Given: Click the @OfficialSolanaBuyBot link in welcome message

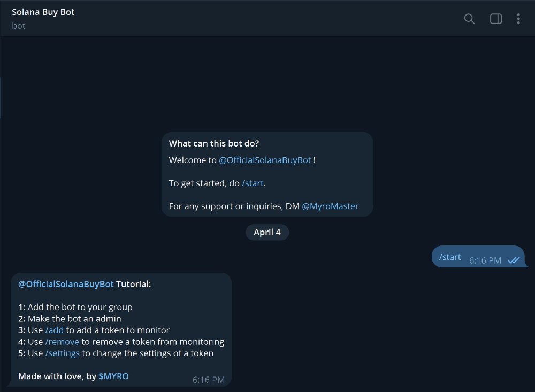Looking at the screenshot, I should (x=265, y=160).
